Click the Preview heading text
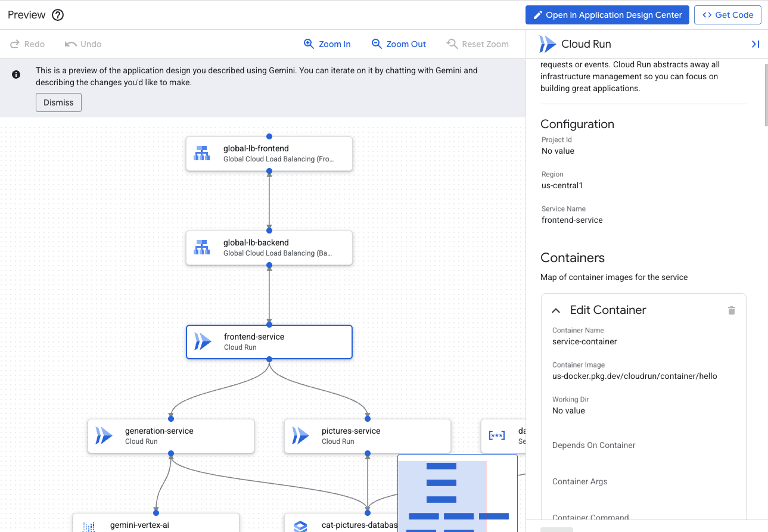Screen dimensions: 768x532 [x=27, y=15]
